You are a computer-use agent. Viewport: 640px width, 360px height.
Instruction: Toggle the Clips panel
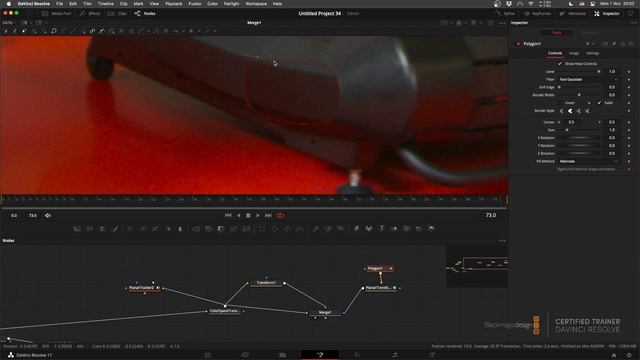117,13
